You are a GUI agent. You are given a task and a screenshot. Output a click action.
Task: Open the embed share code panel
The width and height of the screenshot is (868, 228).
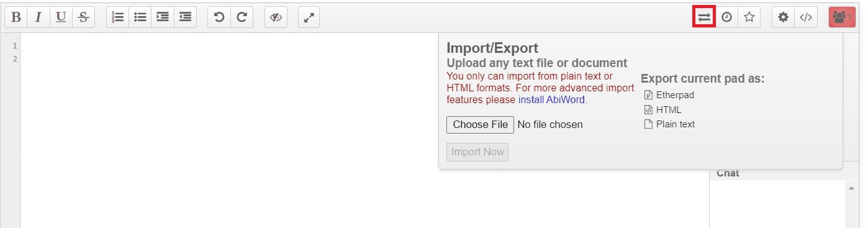coord(806,17)
